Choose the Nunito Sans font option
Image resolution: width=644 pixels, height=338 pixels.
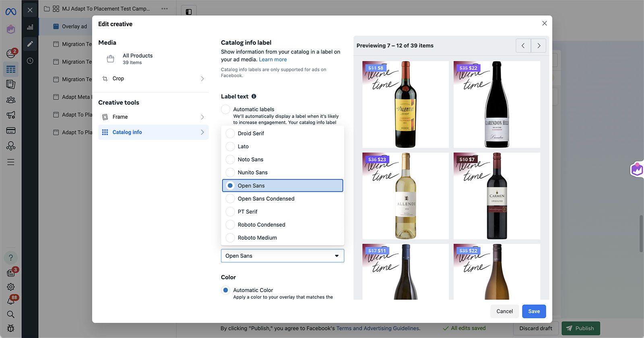click(x=283, y=172)
